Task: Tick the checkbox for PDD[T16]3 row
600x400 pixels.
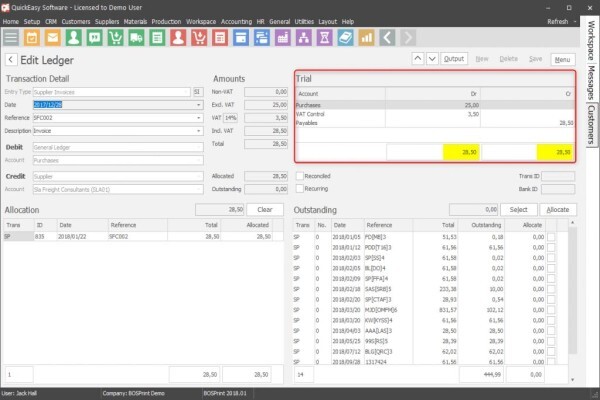Action: tap(551, 248)
